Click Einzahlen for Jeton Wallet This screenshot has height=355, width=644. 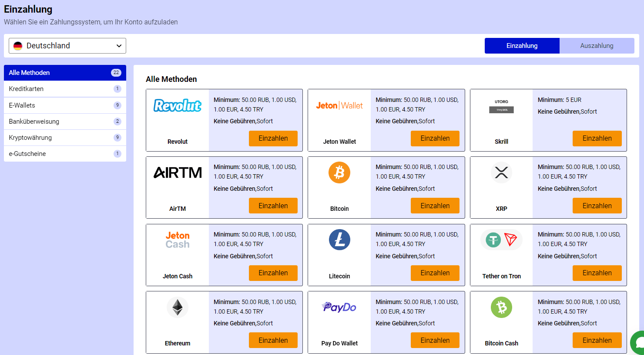point(435,139)
